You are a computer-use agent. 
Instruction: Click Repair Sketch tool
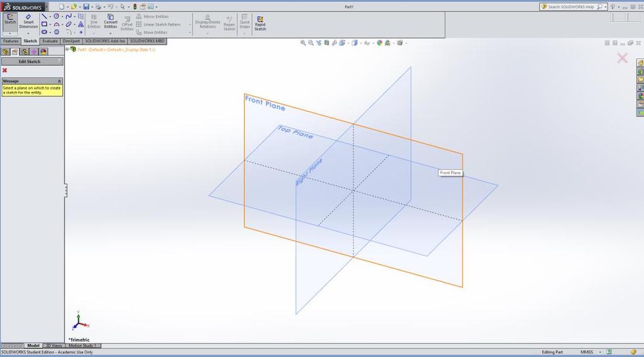click(229, 23)
